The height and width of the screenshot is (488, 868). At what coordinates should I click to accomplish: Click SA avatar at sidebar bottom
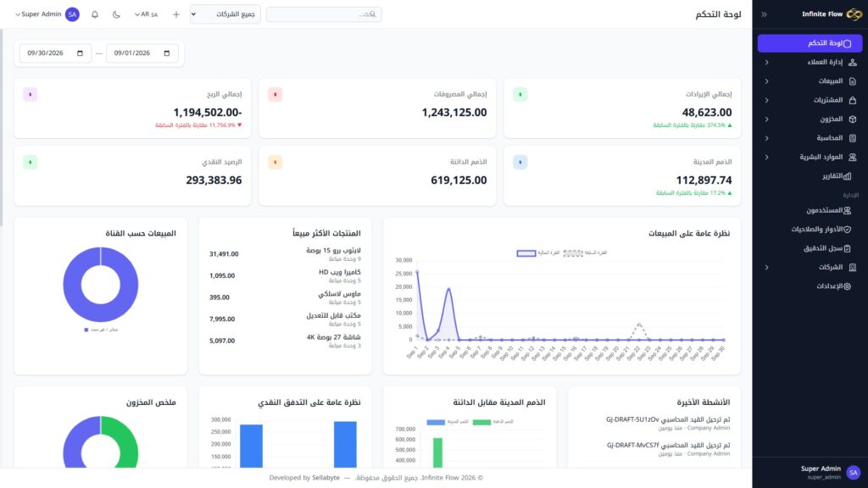point(853,473)
